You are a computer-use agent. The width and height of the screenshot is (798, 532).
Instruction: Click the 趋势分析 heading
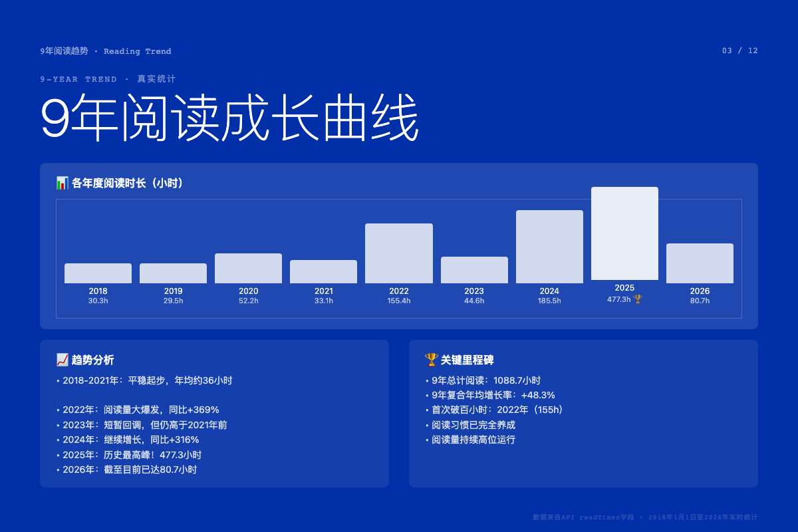(x=92, y=360)
